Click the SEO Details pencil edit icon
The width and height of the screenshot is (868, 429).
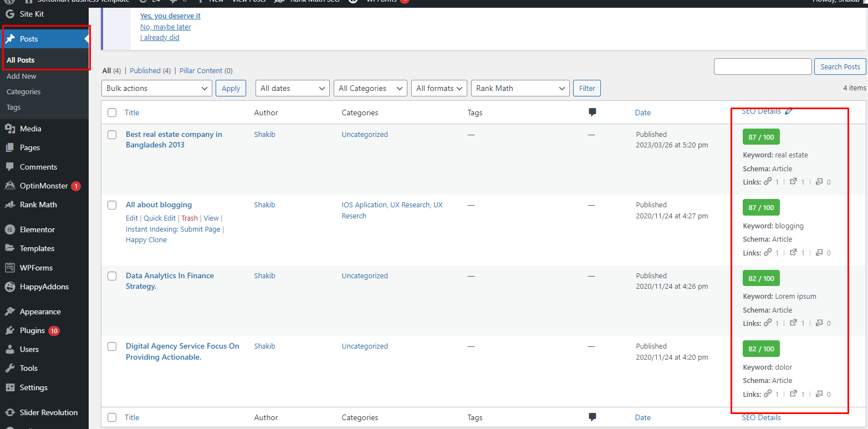coord(789,111)
